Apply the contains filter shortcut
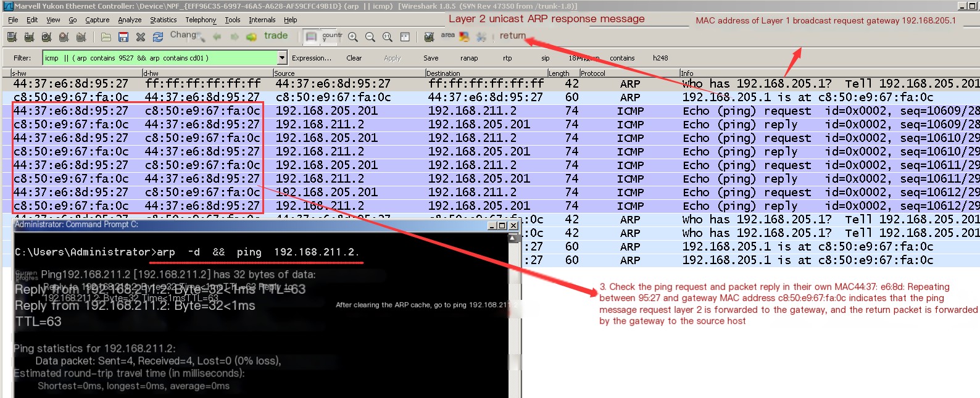This screenshot has width=980, height=398. 622,58
